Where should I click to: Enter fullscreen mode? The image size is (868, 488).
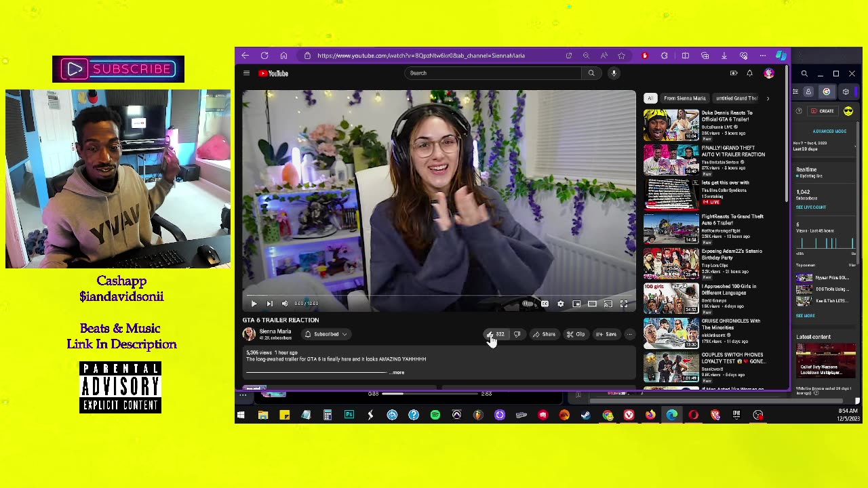click(x=624, y=304)
